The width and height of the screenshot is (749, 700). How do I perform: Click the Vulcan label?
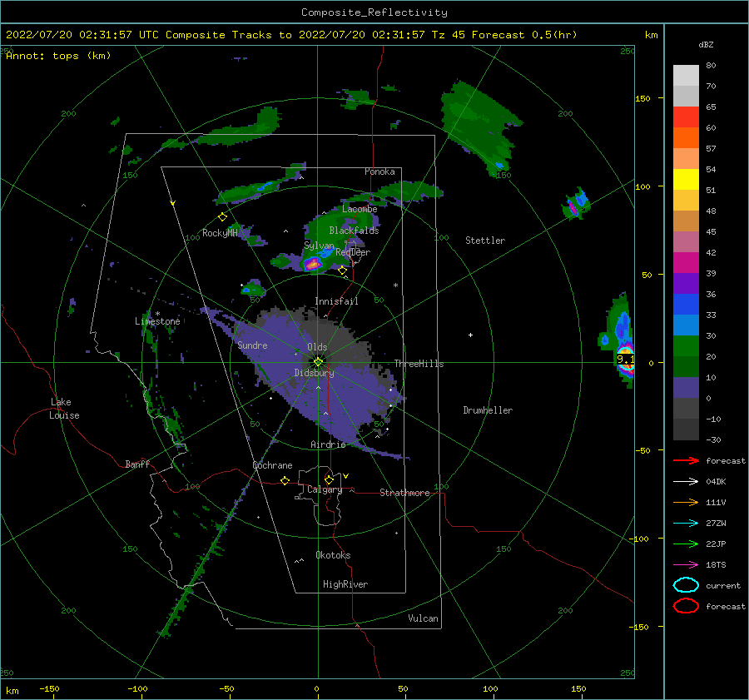424,618
